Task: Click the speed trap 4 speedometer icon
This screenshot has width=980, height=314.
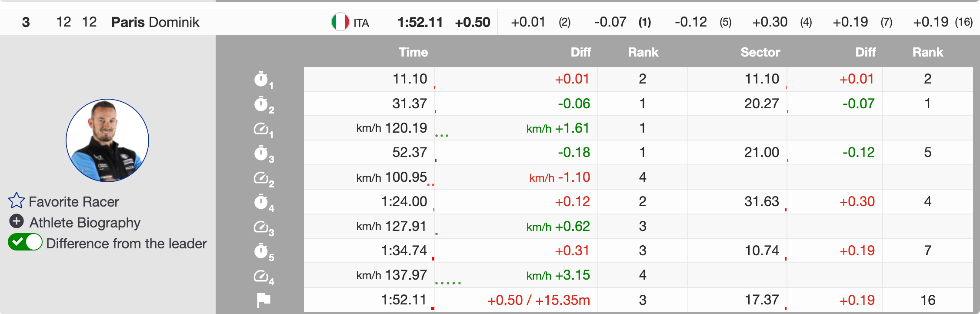Action: click(261, 276)
